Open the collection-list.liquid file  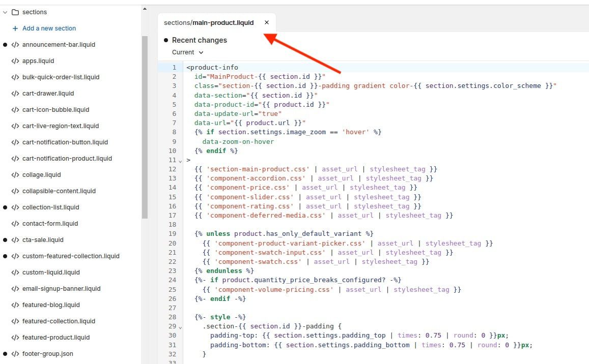coord(50,207)
